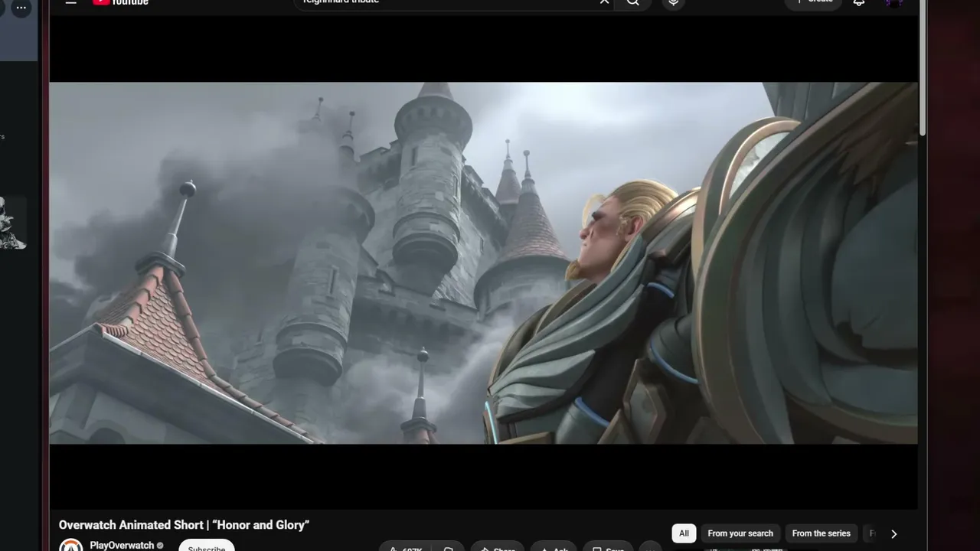980x551 pixels.
Task: Save the video to a playlist
Action: (609, 546)
